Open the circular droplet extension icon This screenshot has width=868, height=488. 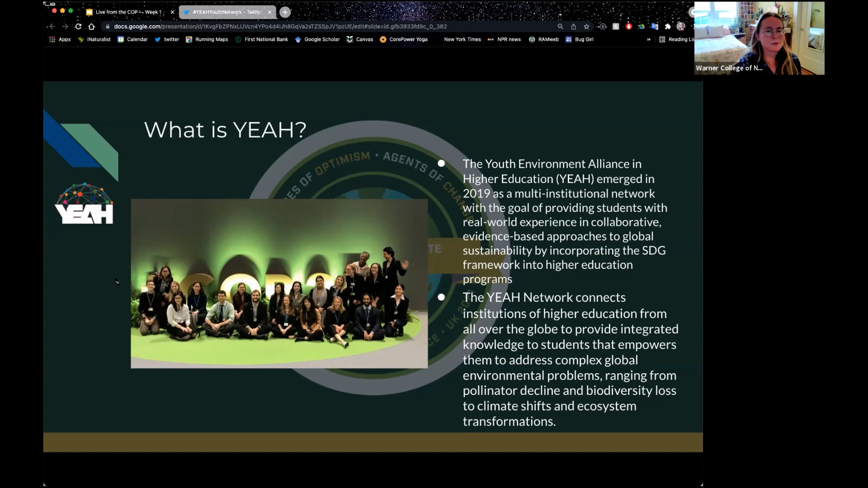[x=603, y=26]
